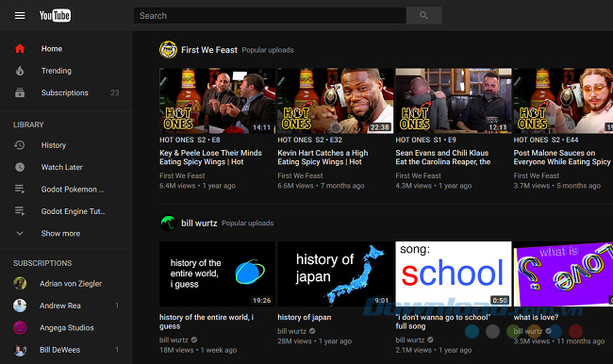This screenshot has height=364, width=613.
Task: Click the 'HOT ONES S2 • E32' label
Action: [309, 140]
